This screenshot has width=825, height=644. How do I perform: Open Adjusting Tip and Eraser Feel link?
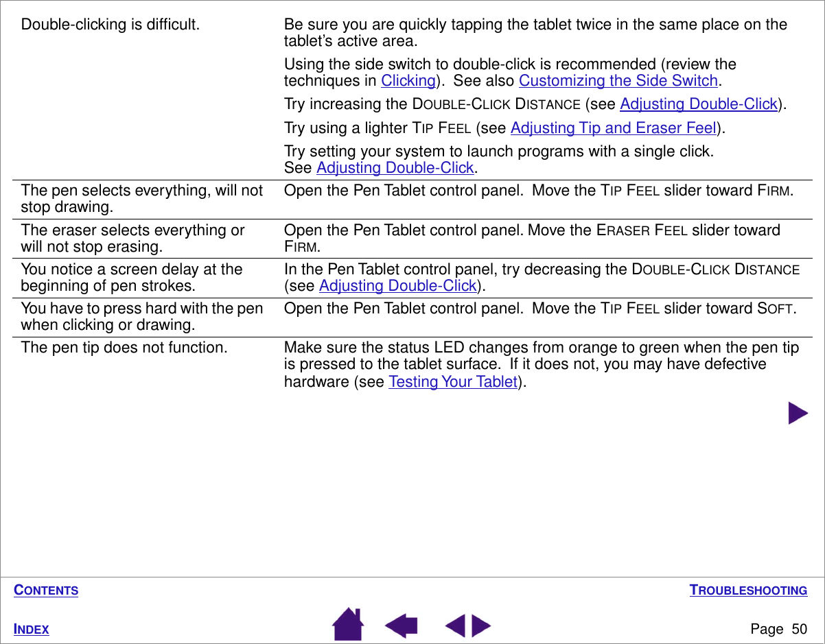[614, 128]
